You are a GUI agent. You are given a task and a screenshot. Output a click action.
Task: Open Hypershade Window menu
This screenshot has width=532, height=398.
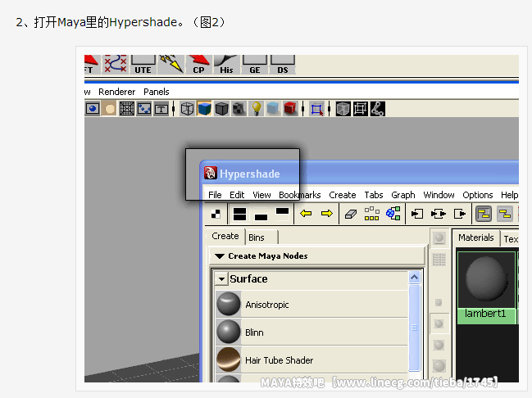[439, 195]
